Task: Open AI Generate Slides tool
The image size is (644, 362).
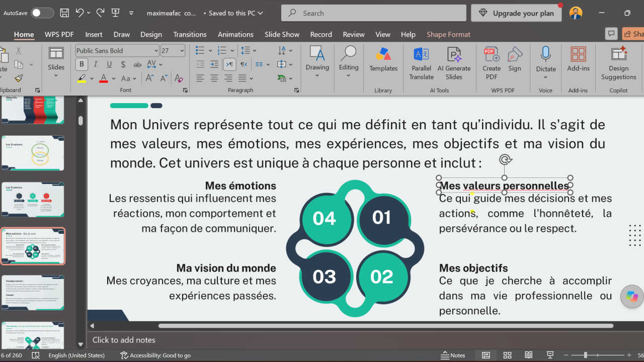Action: click(x=454, y=63)
